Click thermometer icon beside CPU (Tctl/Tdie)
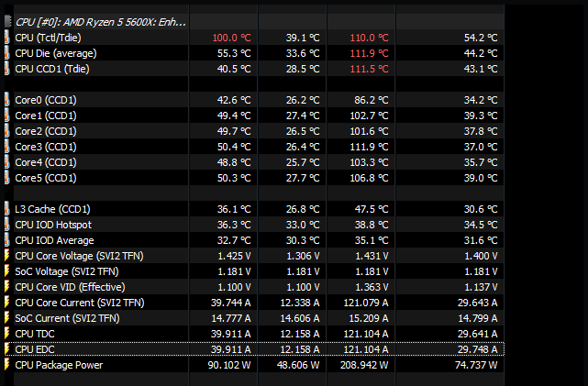This screenshot has width=588, height=386. [x=6, y=38]
